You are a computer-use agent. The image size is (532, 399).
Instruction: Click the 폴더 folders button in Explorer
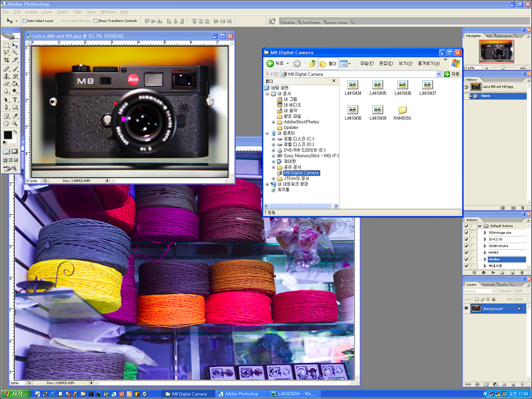328,63
